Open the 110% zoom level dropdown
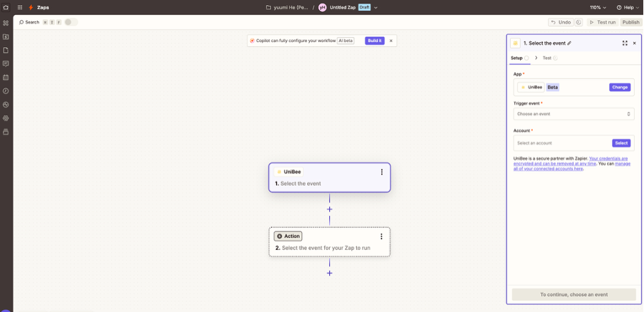This screenshot has width=644, height=312. point(598,7)
